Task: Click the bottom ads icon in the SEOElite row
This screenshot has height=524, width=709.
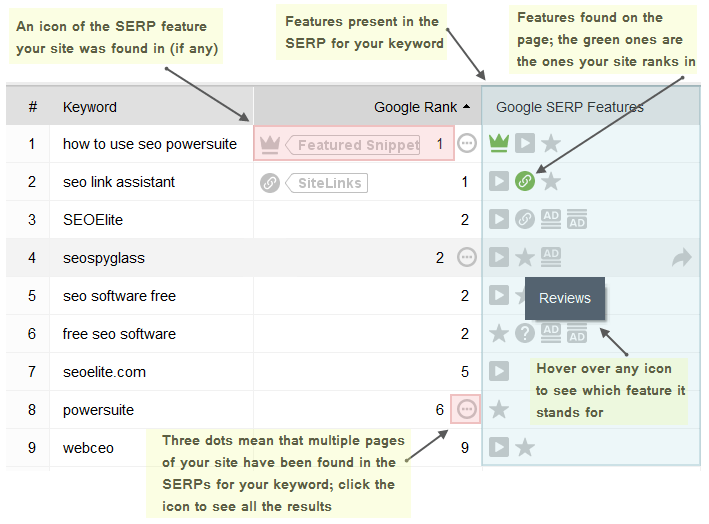Action: (577, 219)
